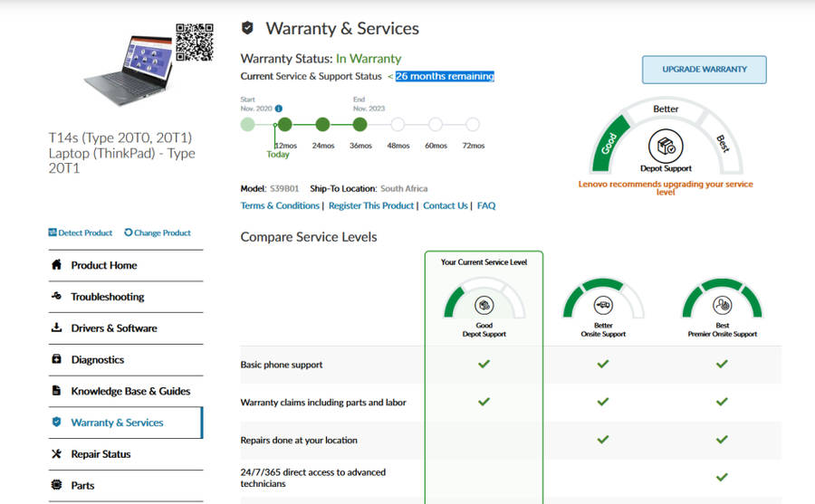Open the Troubleshooting section
The height and width of the screenshot is (504, 815).
click(x=107, y=297)
